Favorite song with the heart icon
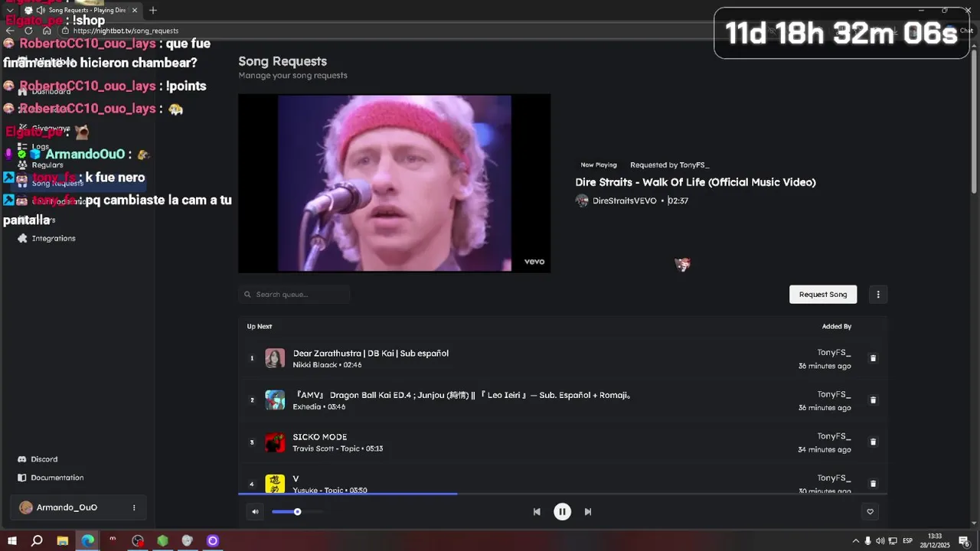This screenshot has height=551, width=980. pyautogui.click(x=870, y=512)
